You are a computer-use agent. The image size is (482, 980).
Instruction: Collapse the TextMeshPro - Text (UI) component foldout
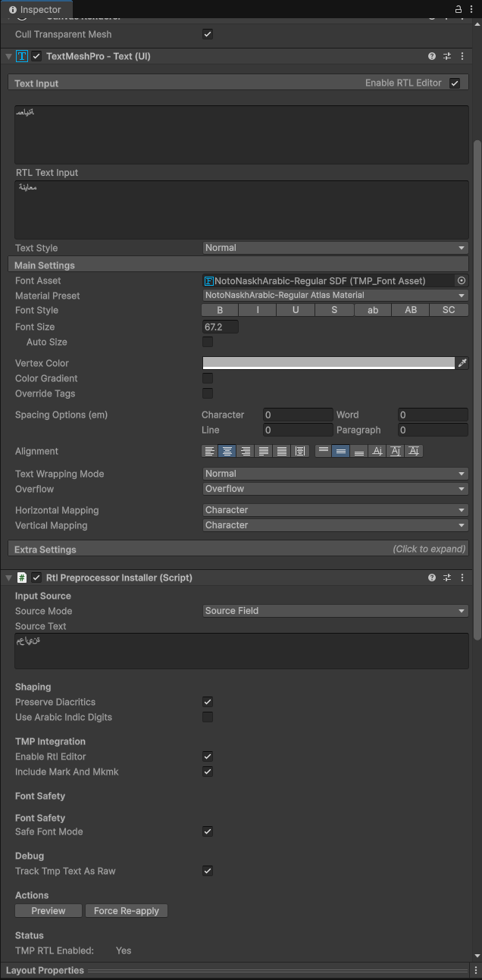pos(8,57)
